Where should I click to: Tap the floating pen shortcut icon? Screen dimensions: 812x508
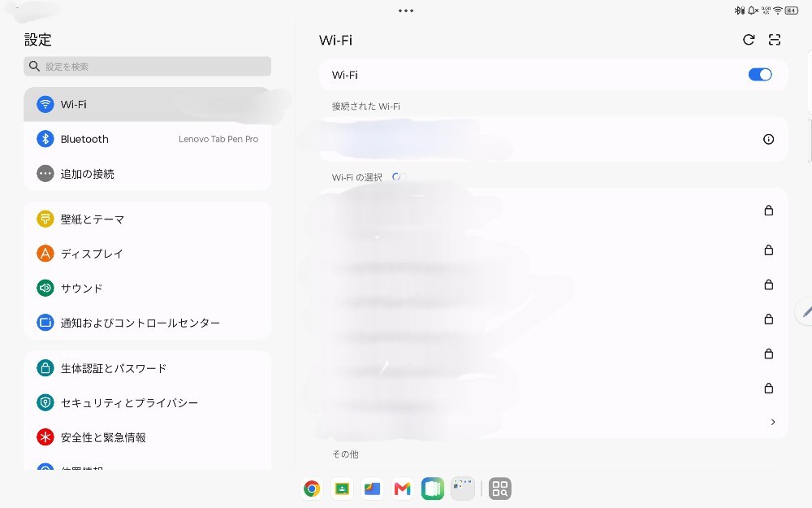point(806,311)
